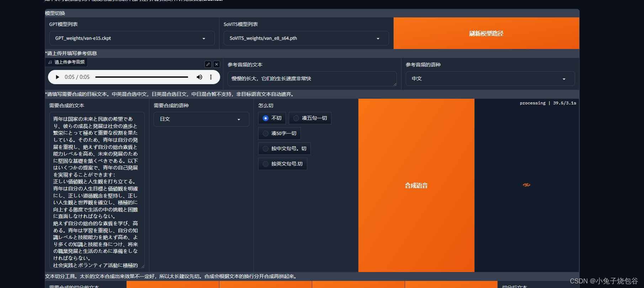Mute the reference audio volume icon
Image resolution: width=644 pixels, height=288 pixels.
coord(199,77)
